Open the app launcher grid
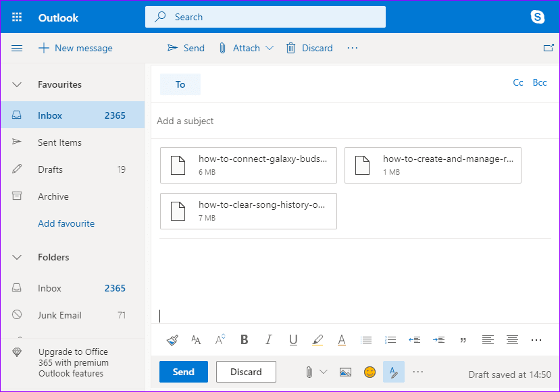Image resolution: width=560 pixels, height=392 pixels. tap(17, 17)
